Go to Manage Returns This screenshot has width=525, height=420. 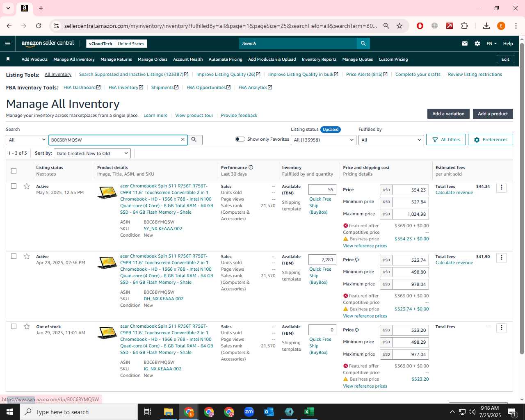(116, 59)
